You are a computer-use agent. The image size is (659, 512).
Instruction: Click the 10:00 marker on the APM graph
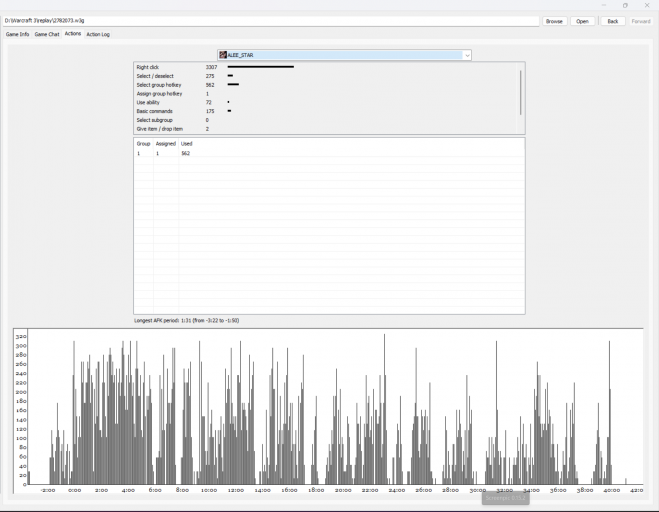tap(209, 490)
